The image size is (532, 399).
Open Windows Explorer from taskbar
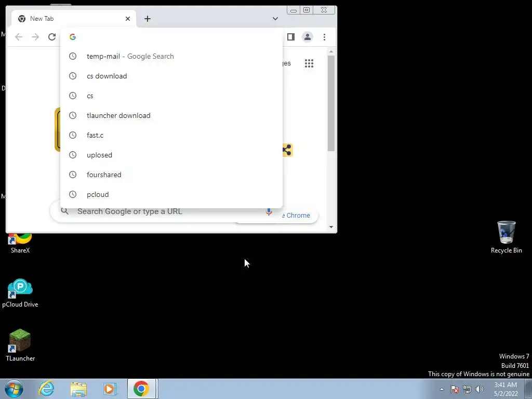(78, 389)
